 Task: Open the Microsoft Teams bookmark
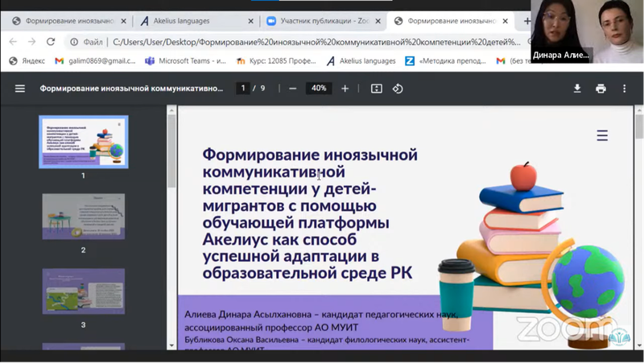(186, 61)
